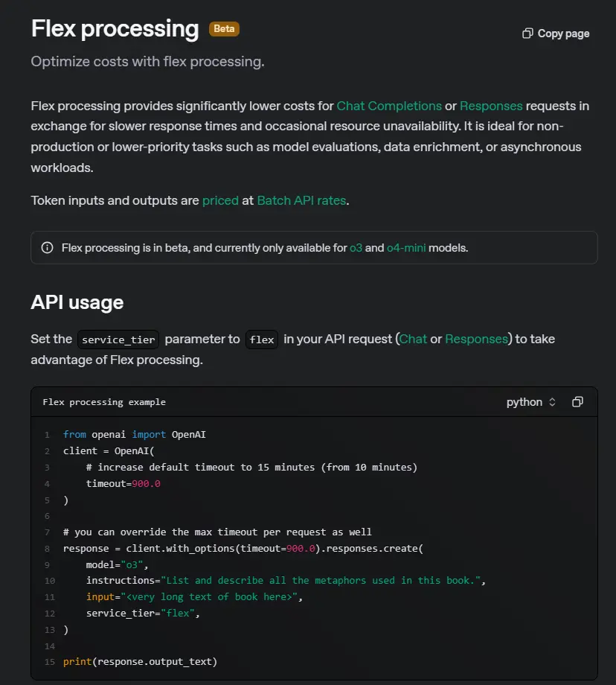
Task: Click code line 'from openai import OpenAI'
Action: click(x=135, y=435)
